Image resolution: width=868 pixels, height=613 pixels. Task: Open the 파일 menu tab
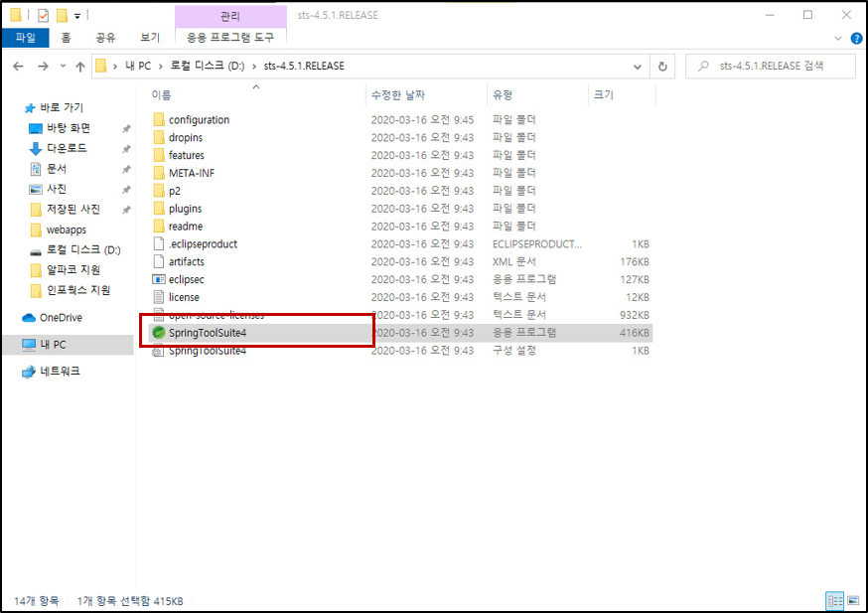click(x=26, y=38)
